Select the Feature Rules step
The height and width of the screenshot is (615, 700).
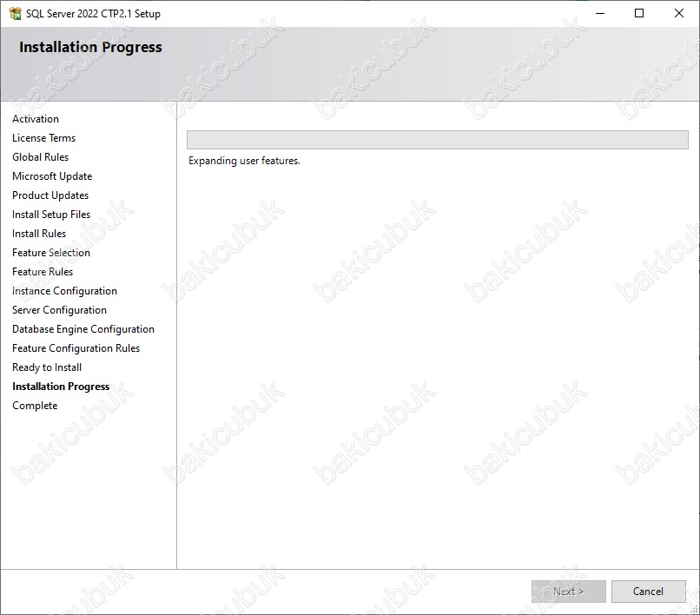coord(43,272)
